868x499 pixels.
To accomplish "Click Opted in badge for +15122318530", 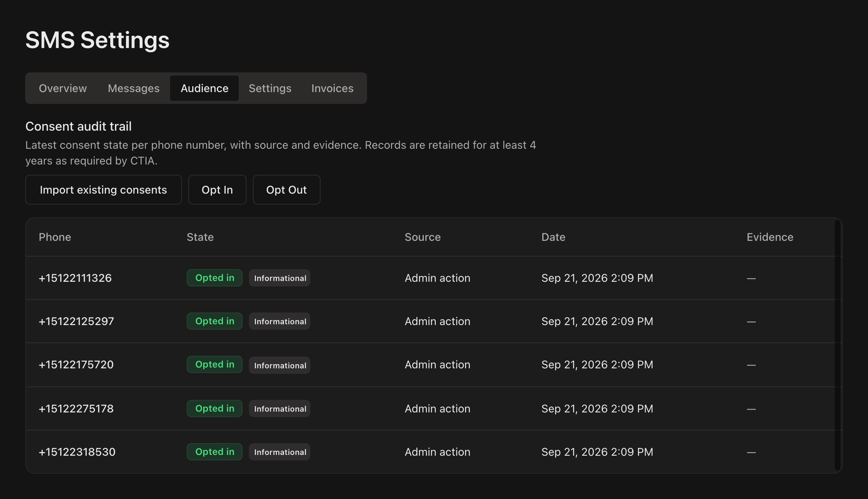I will [x=215, y=452].
